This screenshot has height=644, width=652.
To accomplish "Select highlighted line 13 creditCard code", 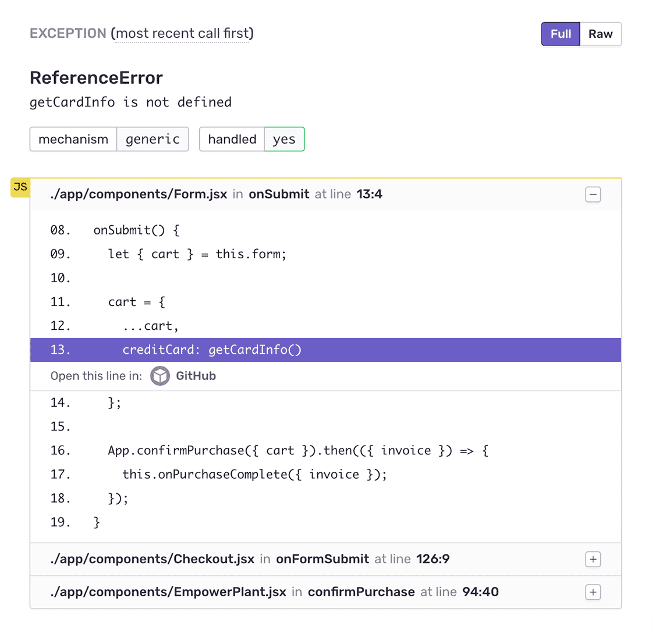I will pos(212,350).
